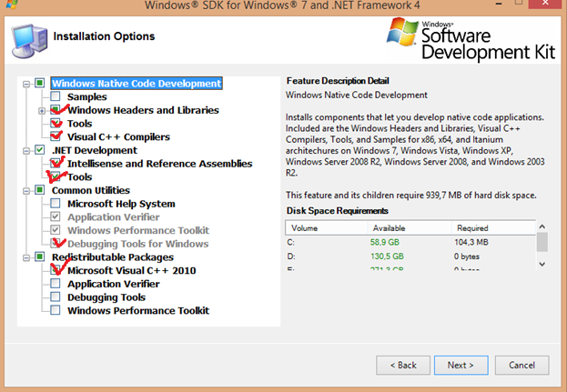The width and height of the screenshot is (567, 392).
Task: Select Microsoft Help System label
Action: point(121,204)
